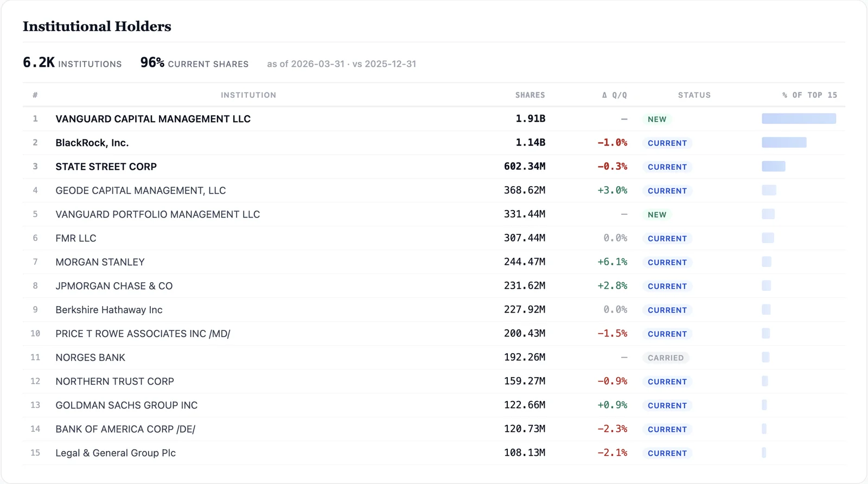The width and height of the screenshot is (868, 484).
Task: Click State Street's share-of-top-15 bar
Action: (x=774, y=167)
